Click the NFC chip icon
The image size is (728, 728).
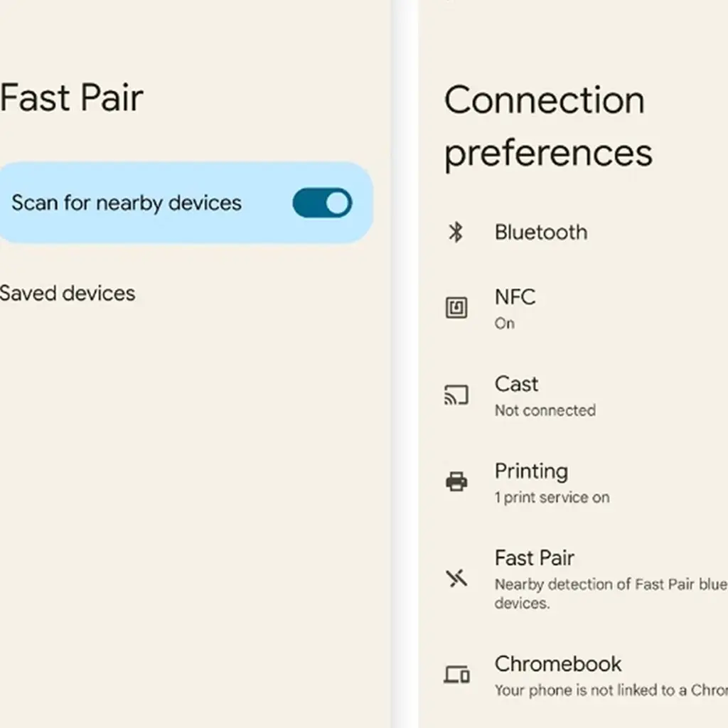(456, 308)
